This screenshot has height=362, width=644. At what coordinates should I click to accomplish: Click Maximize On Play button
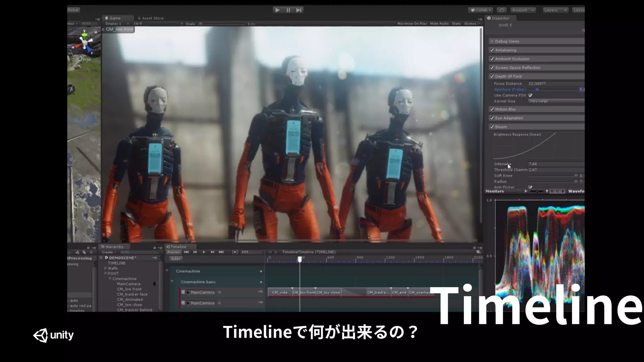(x=412, y=24)
